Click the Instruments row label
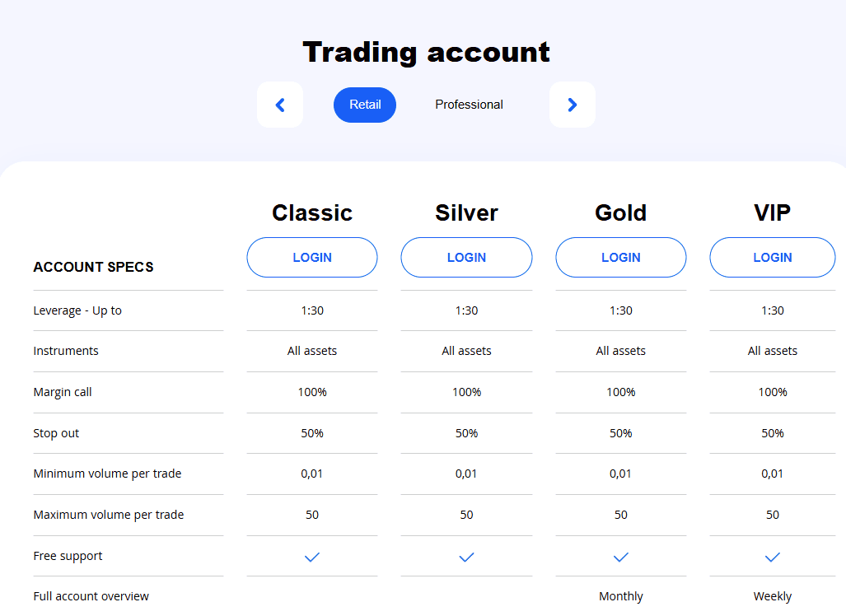 click(66, 351)
